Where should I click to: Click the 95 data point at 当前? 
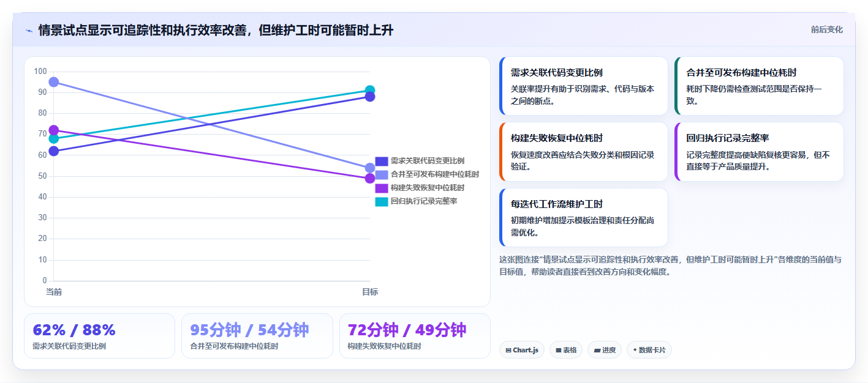click(54, 82)
